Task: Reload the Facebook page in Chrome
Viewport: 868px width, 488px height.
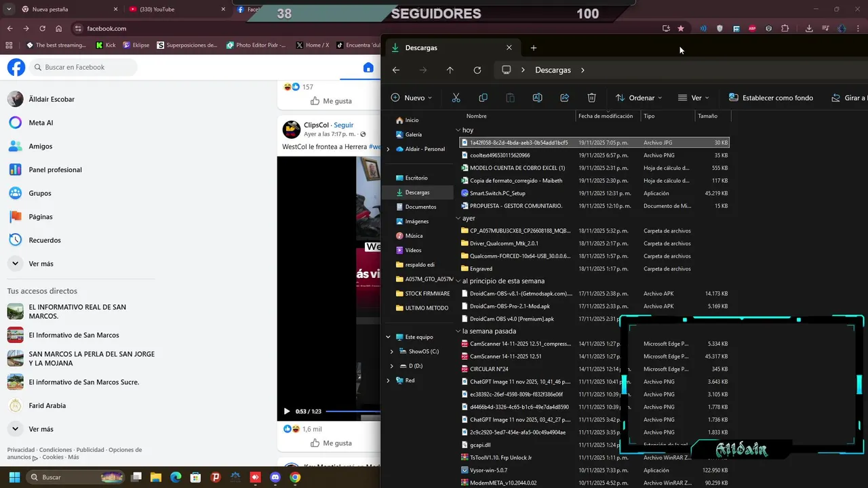Action: coord(42,28)
